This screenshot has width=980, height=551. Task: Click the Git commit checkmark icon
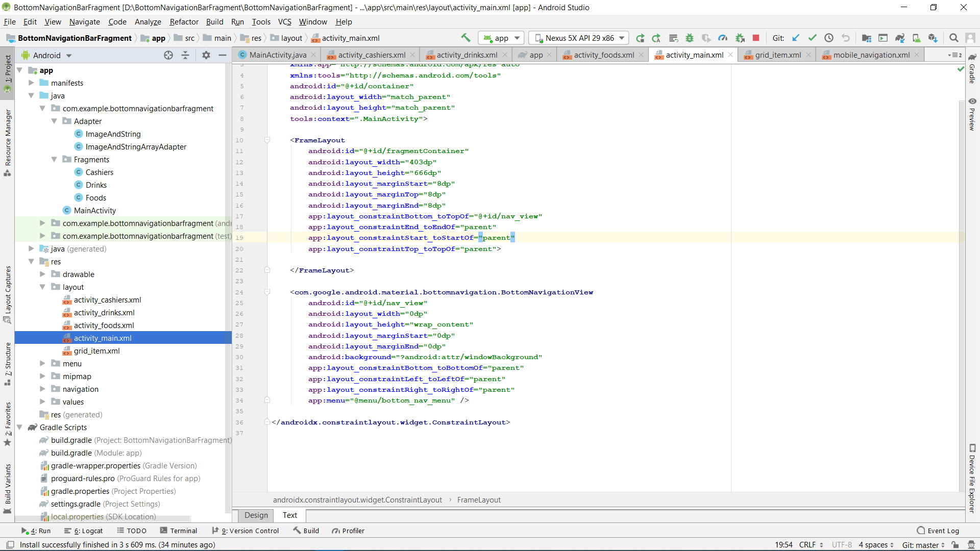tap(812, 38)
